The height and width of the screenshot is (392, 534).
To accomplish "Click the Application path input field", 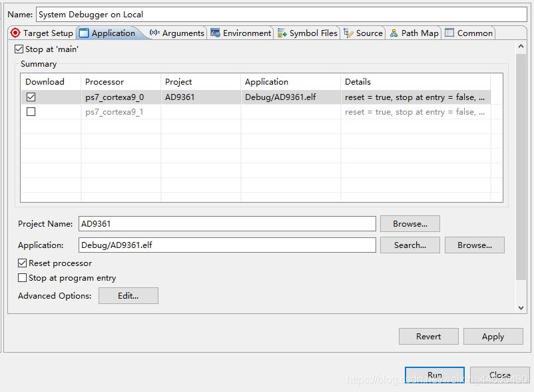I will coord(227,245).
